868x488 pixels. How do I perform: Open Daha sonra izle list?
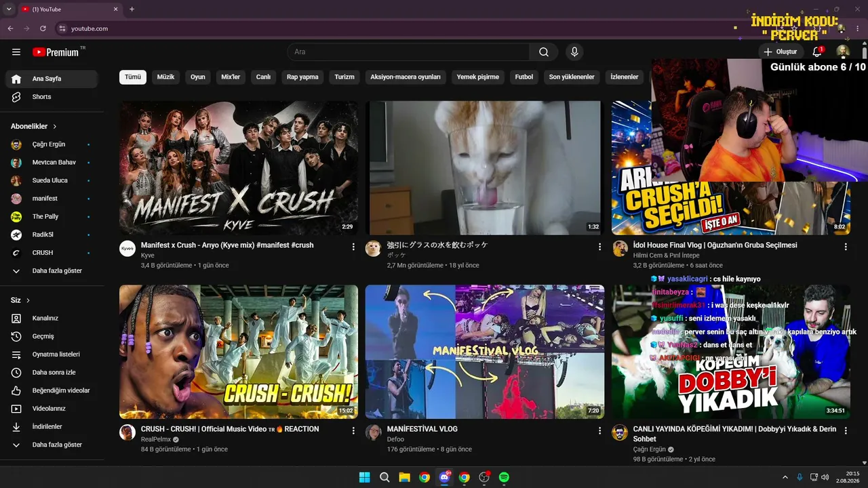tap(52, 373)
